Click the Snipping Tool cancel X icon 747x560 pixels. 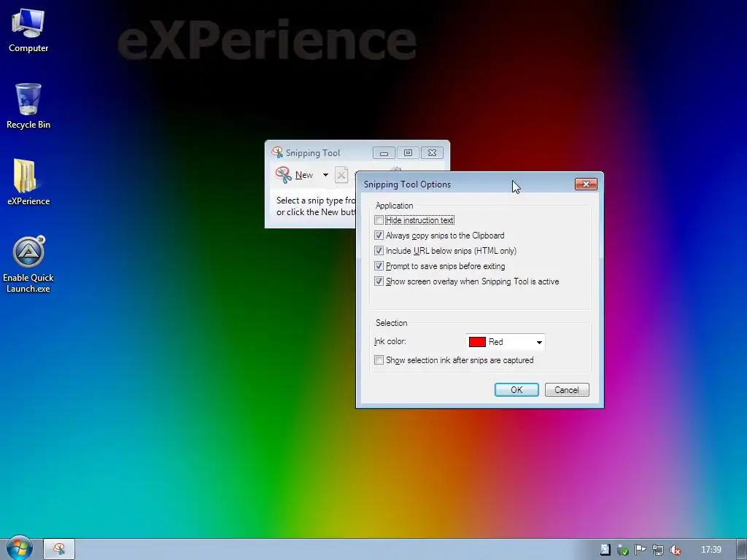pyautogui.click(x=341, y=175)
